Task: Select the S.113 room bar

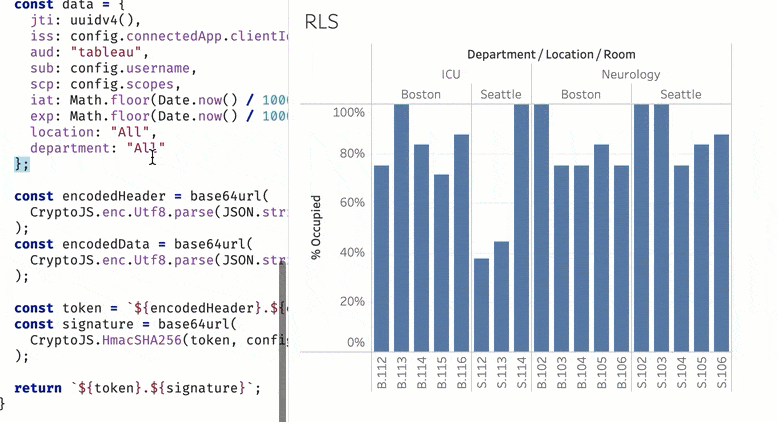Action: click(501, 296)
